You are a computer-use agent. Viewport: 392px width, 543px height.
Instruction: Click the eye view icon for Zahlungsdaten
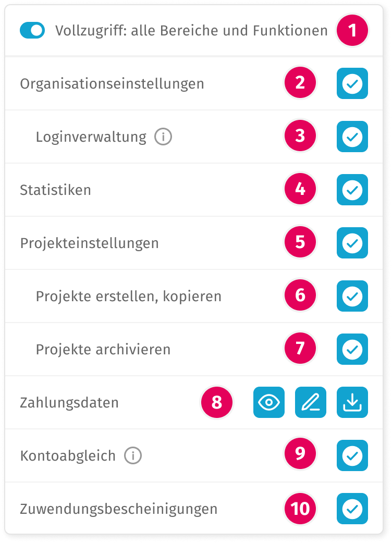coord(269,402)
